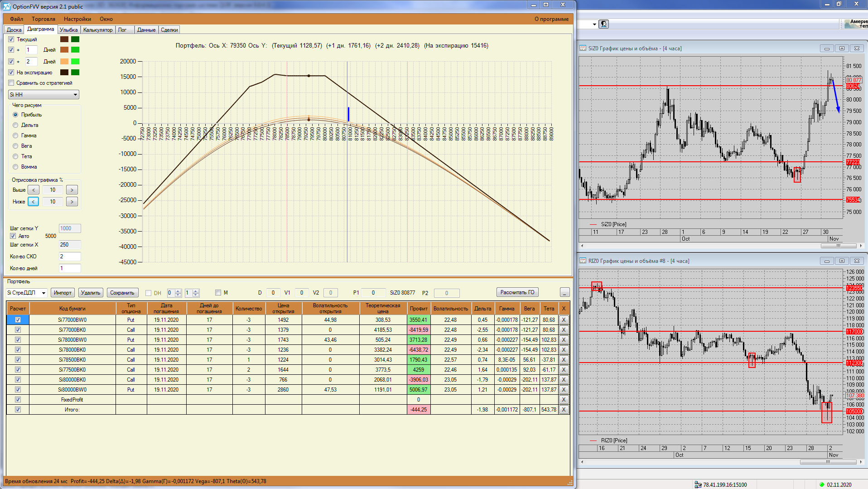Collapse the portfolio panel with underscore button
868x489 pixels.
pos(564,293)
